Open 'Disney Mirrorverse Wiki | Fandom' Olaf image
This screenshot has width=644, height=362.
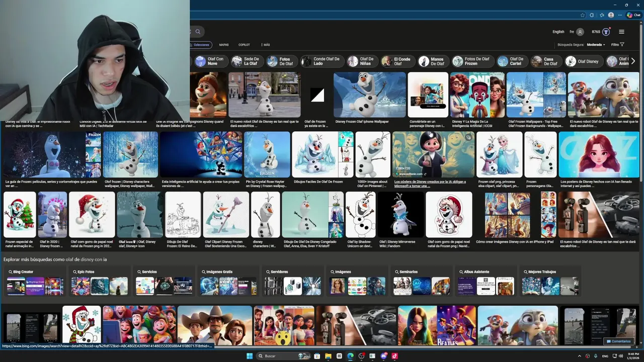400,215
